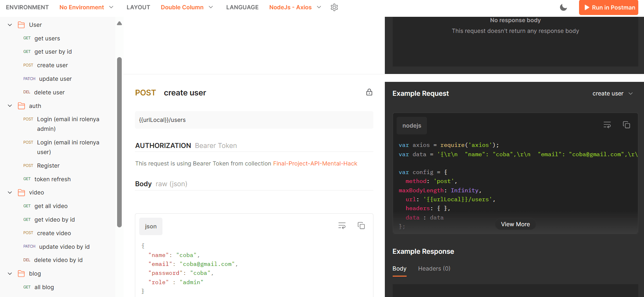644x297 pixels.
Task: Open the token refresh request
Action: point(52,179)
